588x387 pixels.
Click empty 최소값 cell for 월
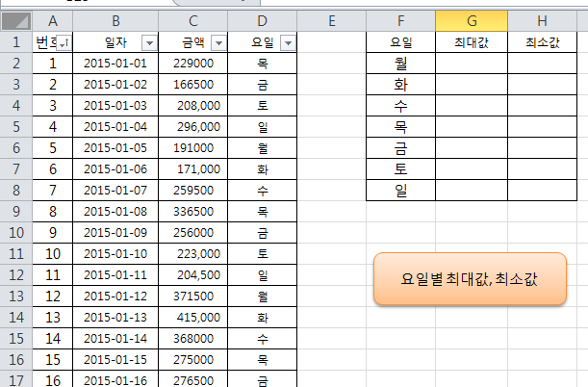coord(542,64)
